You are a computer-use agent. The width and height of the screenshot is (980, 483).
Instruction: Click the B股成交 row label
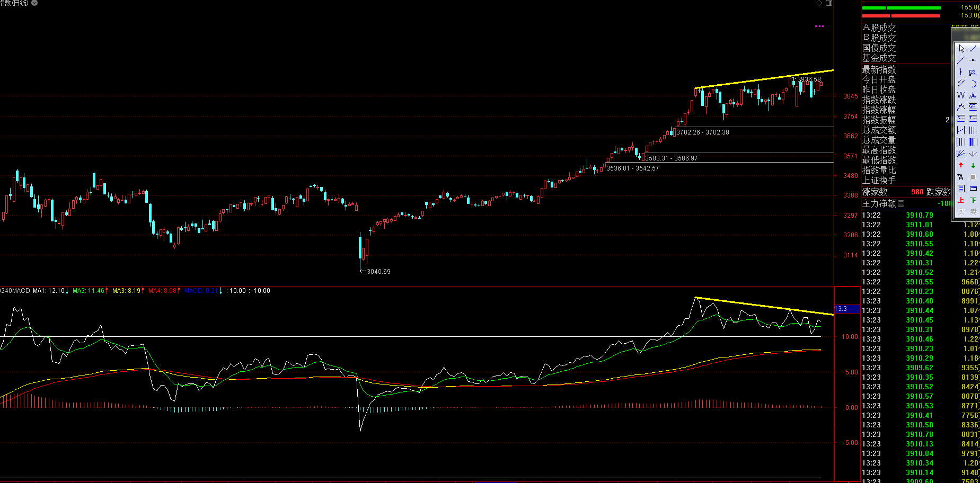(879, 38)
